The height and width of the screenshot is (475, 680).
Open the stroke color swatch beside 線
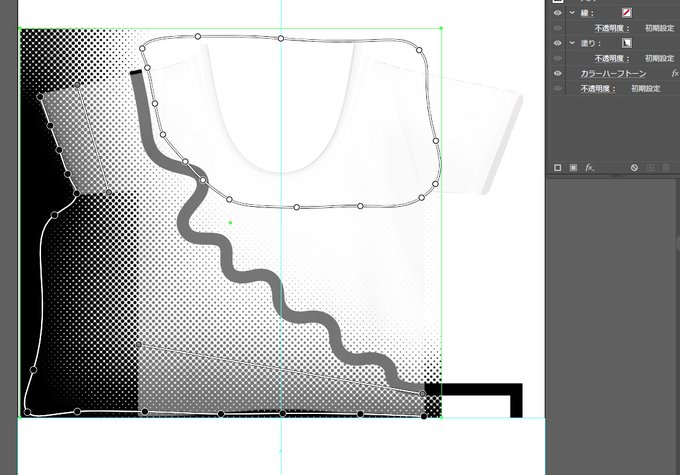pyautogui.click(x=626, y=13)
